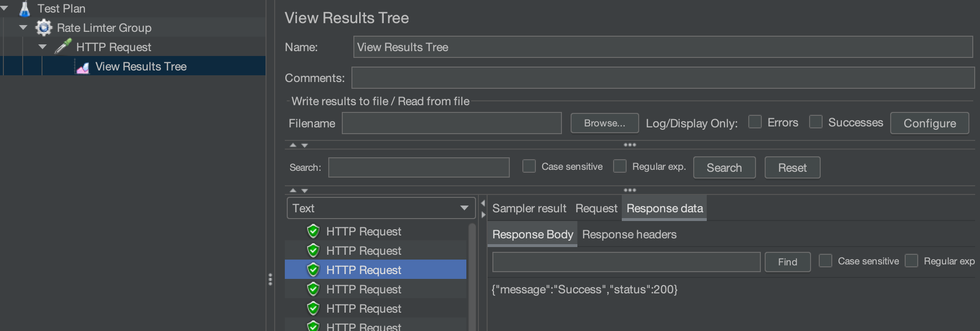Toggle Regular exp. for the Search field
Screen dimensions: 980x331
click(620, 166)
